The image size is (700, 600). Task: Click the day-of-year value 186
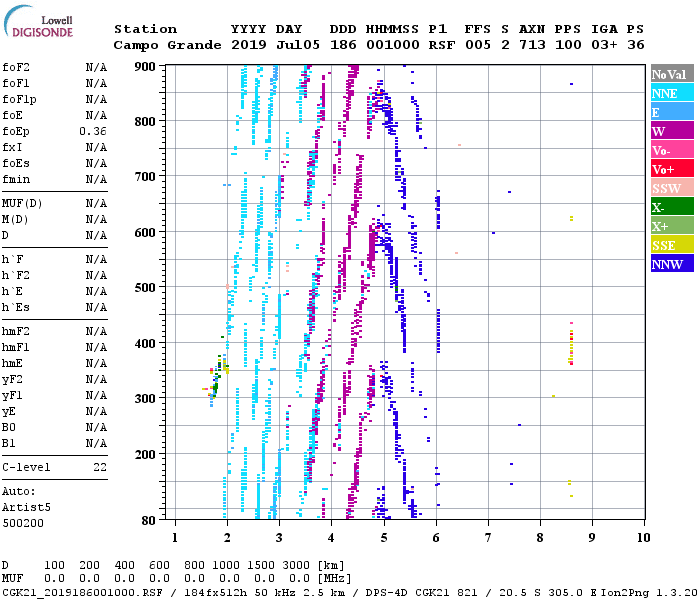click(343, 45)
